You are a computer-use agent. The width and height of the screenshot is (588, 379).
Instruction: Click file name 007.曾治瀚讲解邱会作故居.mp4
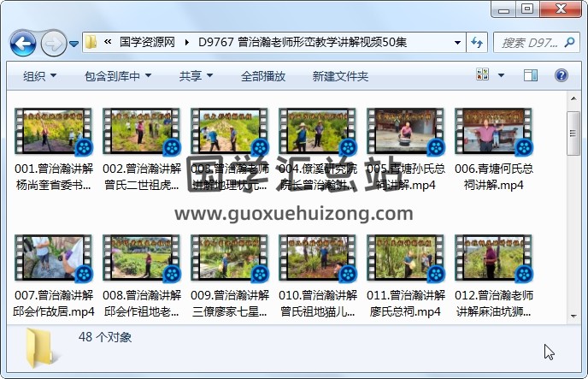(54, 303)
